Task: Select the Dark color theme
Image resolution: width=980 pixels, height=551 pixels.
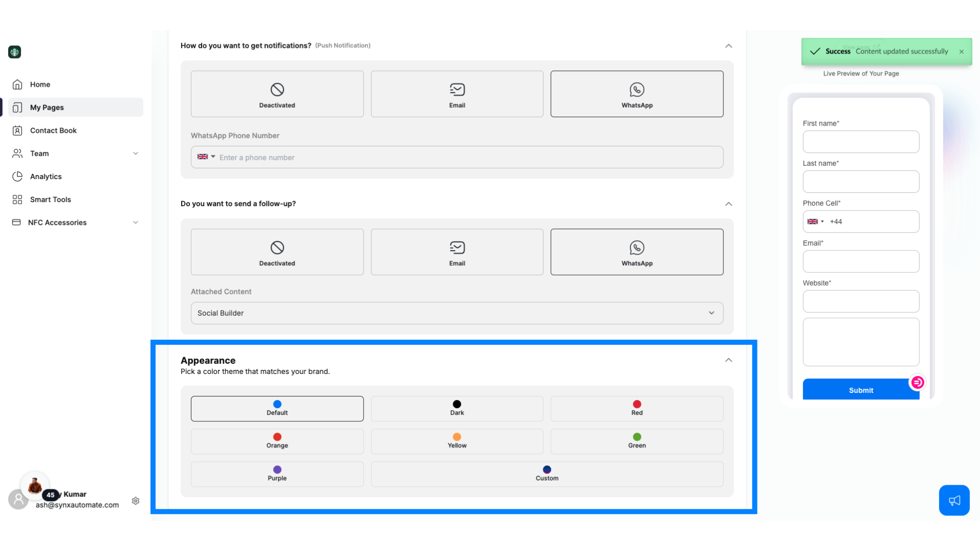Action: 457,408
